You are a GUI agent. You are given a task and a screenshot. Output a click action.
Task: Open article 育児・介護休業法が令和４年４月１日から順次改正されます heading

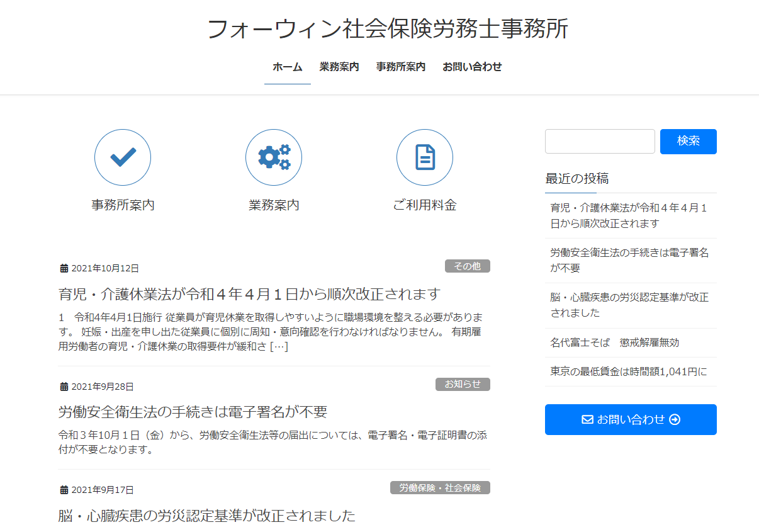[x=249, y=294]
